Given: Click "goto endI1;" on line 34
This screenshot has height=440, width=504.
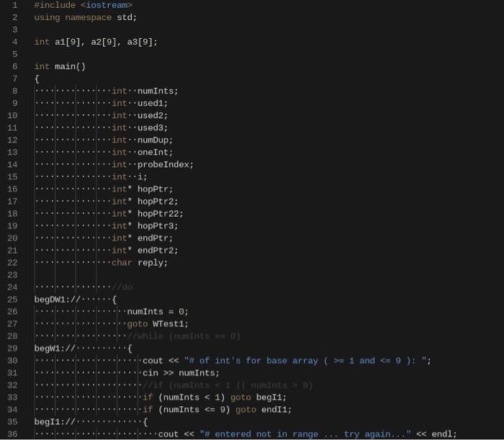Looking at the screenshot, I should [264, 410].
